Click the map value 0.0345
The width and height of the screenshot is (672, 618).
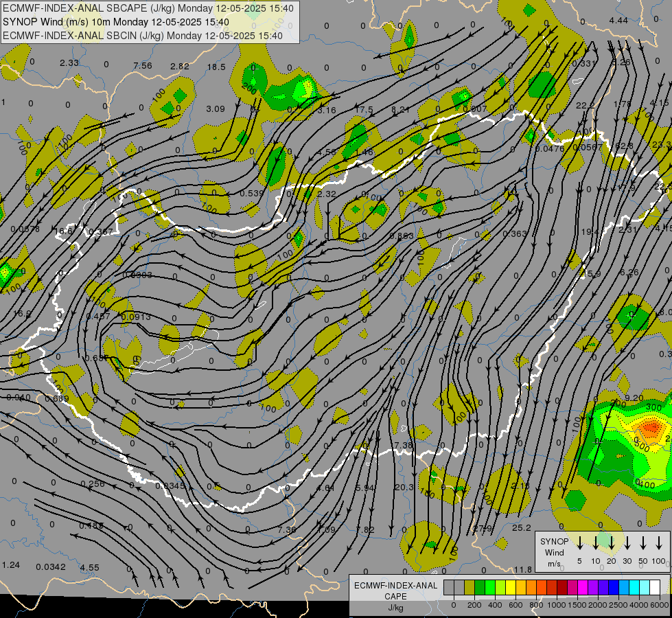[x=170, y=486]
